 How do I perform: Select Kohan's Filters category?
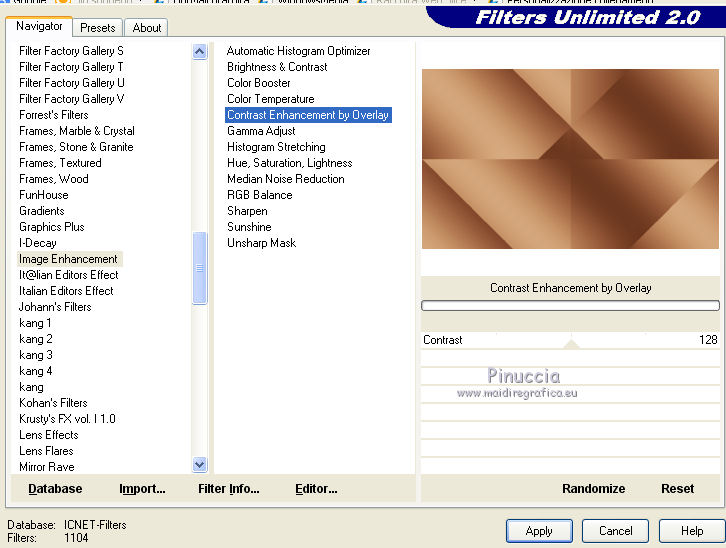tap(53, 403)
